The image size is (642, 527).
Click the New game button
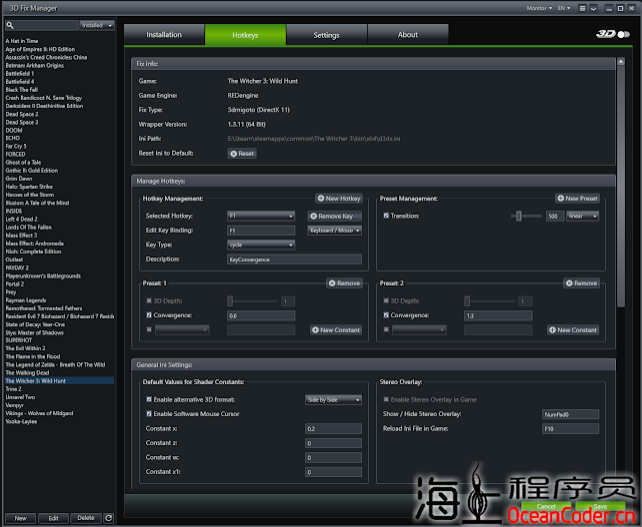pyautogui.click(x=20, y=518)
